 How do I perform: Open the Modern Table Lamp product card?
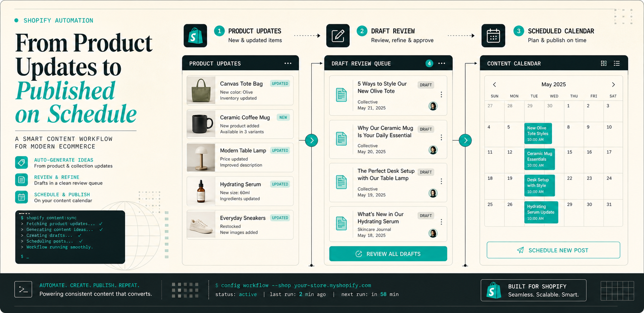tap(240, 157)
